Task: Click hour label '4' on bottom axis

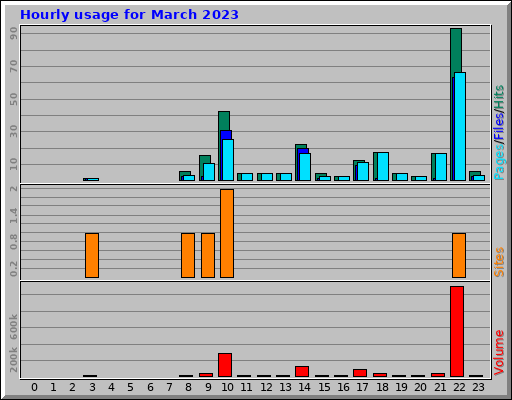Action: point(111,387)
